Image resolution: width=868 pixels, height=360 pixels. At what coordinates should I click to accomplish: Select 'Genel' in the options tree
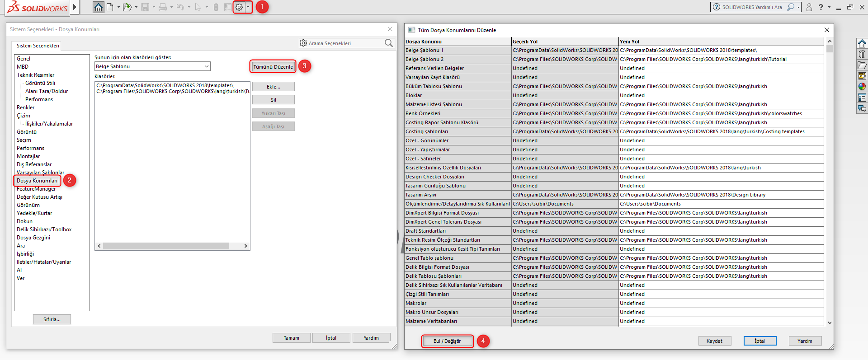pos(24,59)
